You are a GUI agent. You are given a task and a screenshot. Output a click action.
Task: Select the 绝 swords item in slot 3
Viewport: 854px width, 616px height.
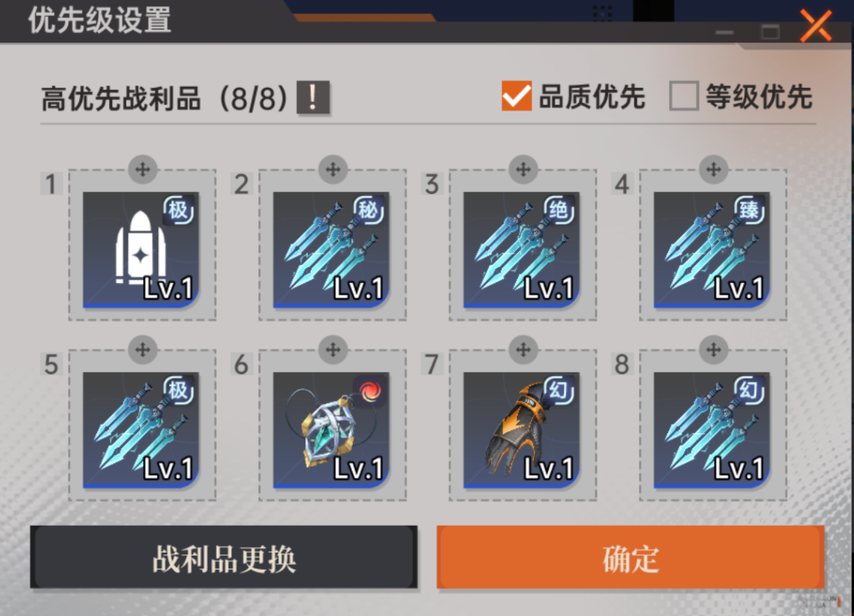[x=521, y=249]
